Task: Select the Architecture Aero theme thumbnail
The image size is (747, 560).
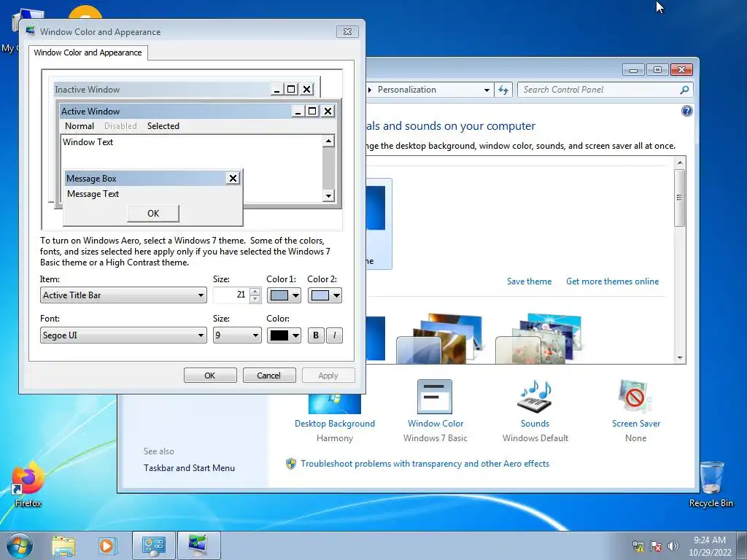Action: (x=438, y=338)
